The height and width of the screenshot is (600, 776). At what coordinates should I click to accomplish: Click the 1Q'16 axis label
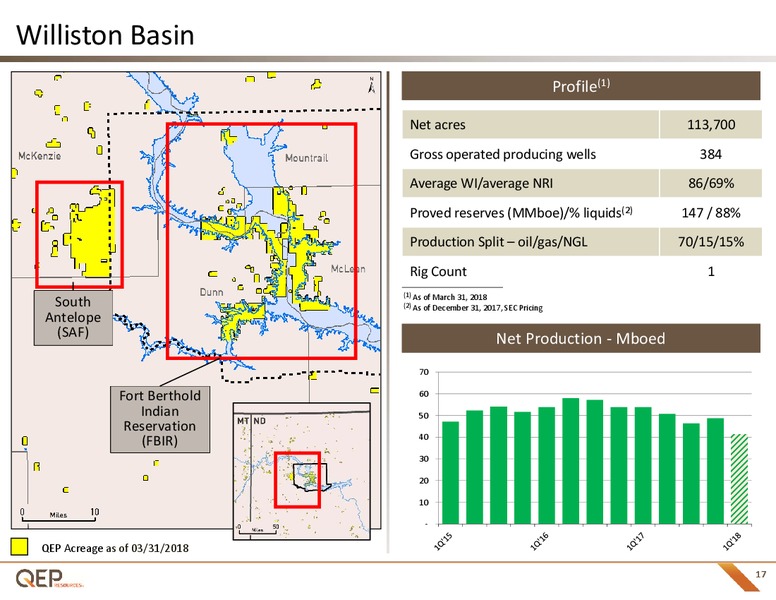point(539,541)
